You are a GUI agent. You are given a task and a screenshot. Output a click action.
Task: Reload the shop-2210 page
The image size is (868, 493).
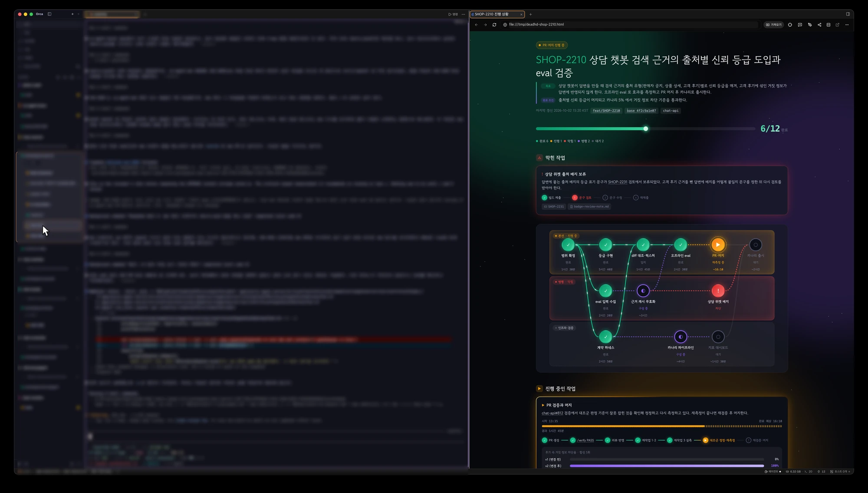tap(494, 25)
